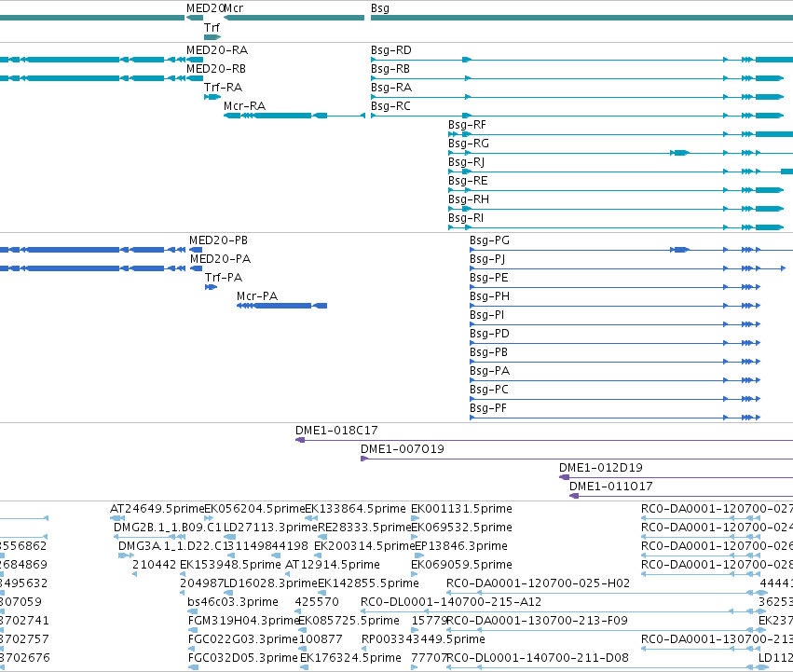
Task: Select transcript Bsg-RB
Action: click(390, 69)
